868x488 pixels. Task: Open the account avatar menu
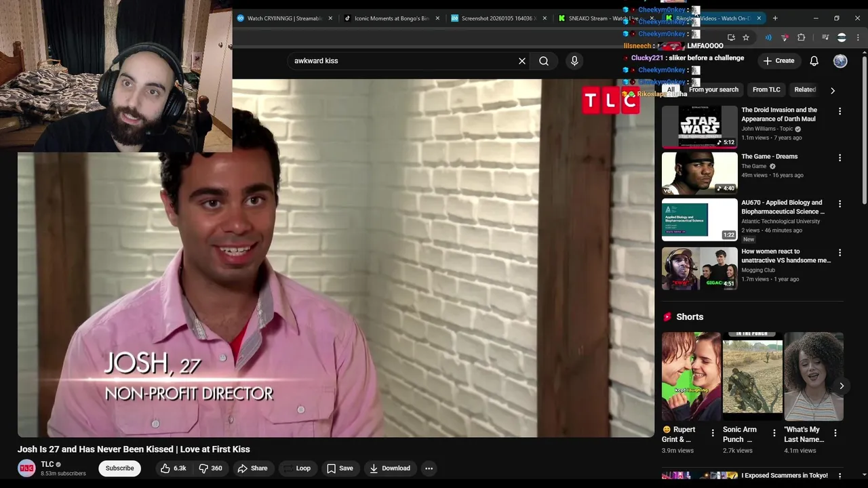[x=840, y=61]
